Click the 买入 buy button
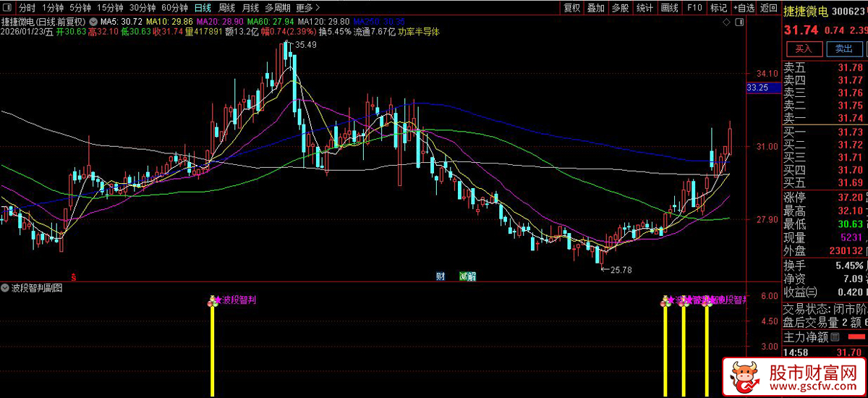Screen dimensions: 868x398 (x=804, y=49)
